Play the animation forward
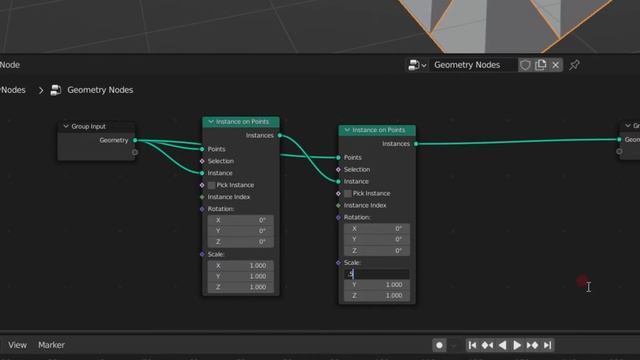This screenshot has width=640, height=360. (x=517, y=345)
